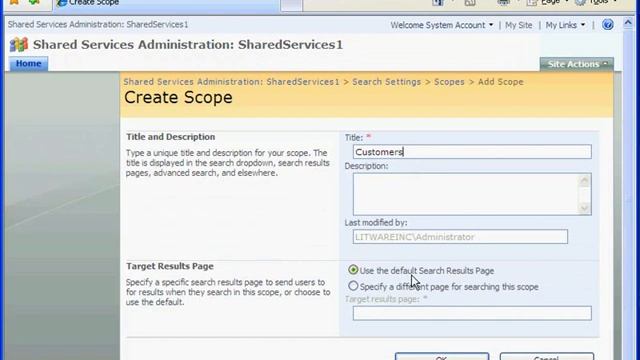640x360 pixels.
Task: Click the Last modified by field
Action: [x=460, y=237]
